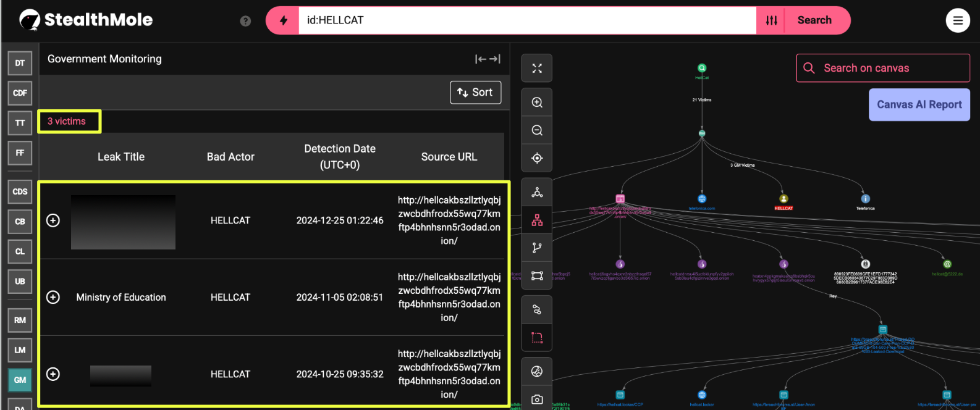Expand the Ministry of Education row
This screenshot has height=410, width=980.
[53, 298]
